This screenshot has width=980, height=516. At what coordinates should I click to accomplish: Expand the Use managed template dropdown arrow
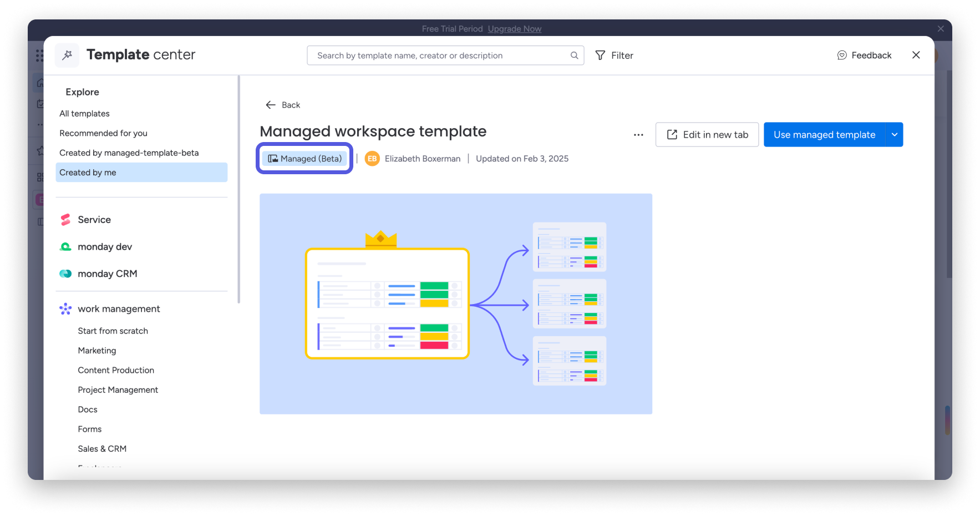pyautogui.click(x=895, y=135)
